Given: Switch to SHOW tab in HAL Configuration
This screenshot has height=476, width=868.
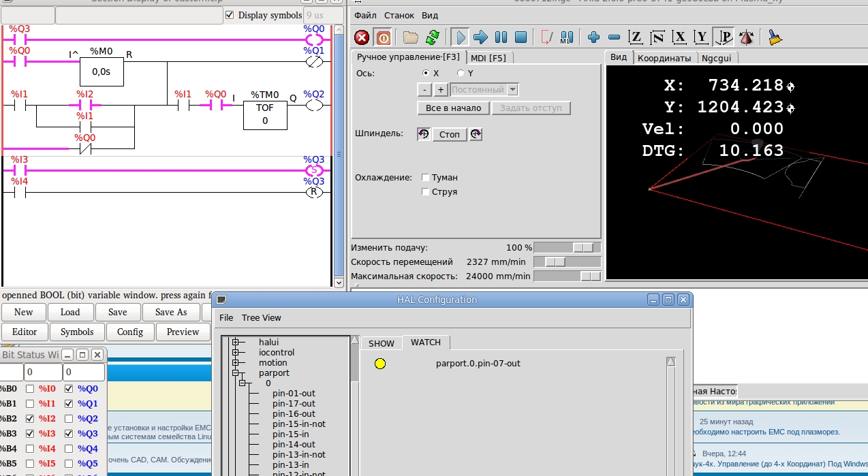Looking at the screenshot, I should (382, 344).
